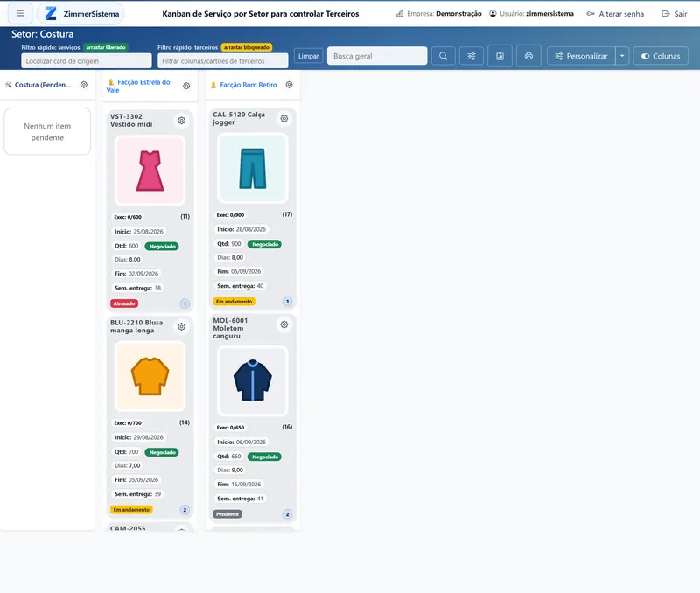
Task: Click the Atrasado status badge on VST-3302
Action: pos(124,303)
